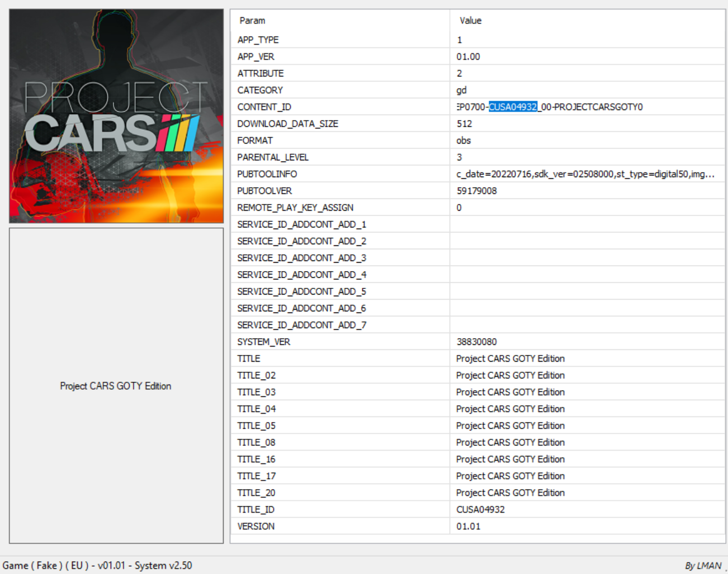Click the APP_VER value 01.00

(468, 56)
